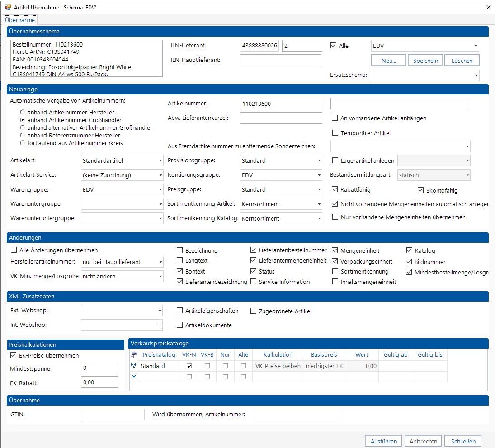Check Alle Änderungen übernehmen
The width and height of the screenshot is (495, 448).
(14, 250)
